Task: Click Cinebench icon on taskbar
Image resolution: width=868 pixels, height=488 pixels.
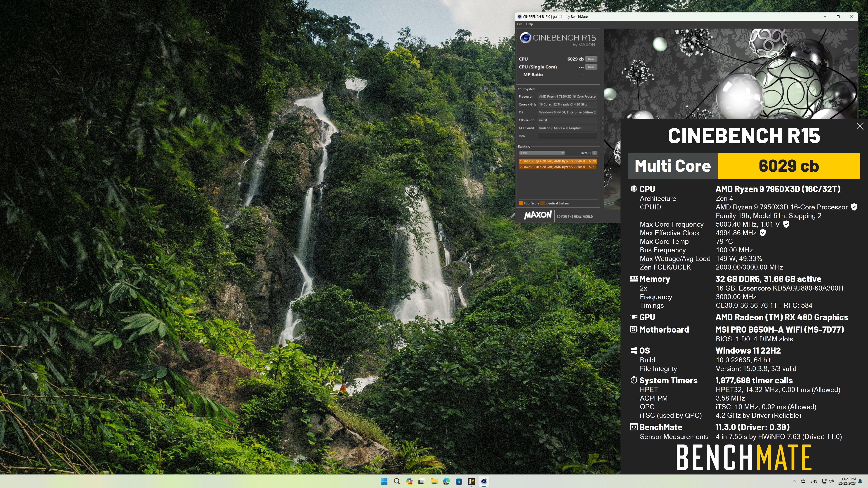Action: click(x=484, y=481)
